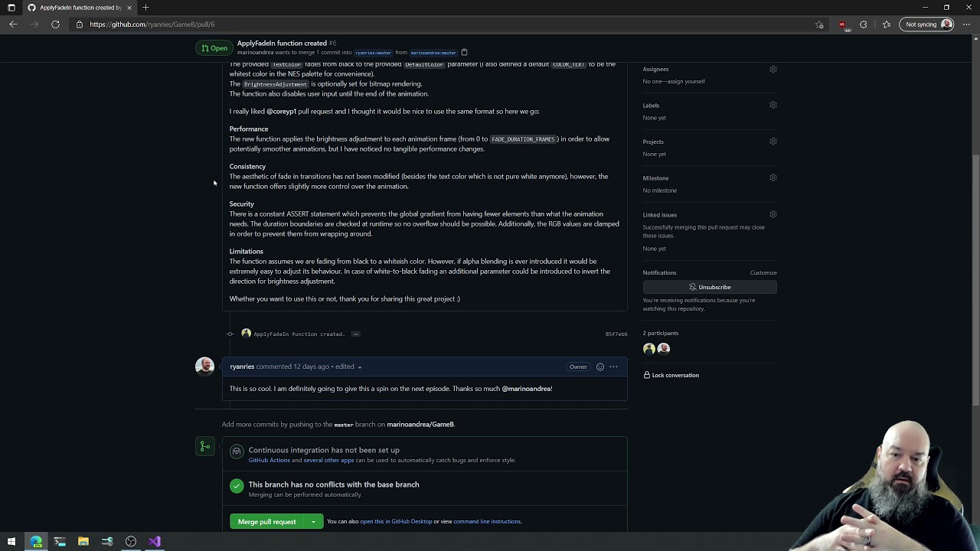Click ryanries avatar beside the comment
980x551 pixels.
coord(204,366)
